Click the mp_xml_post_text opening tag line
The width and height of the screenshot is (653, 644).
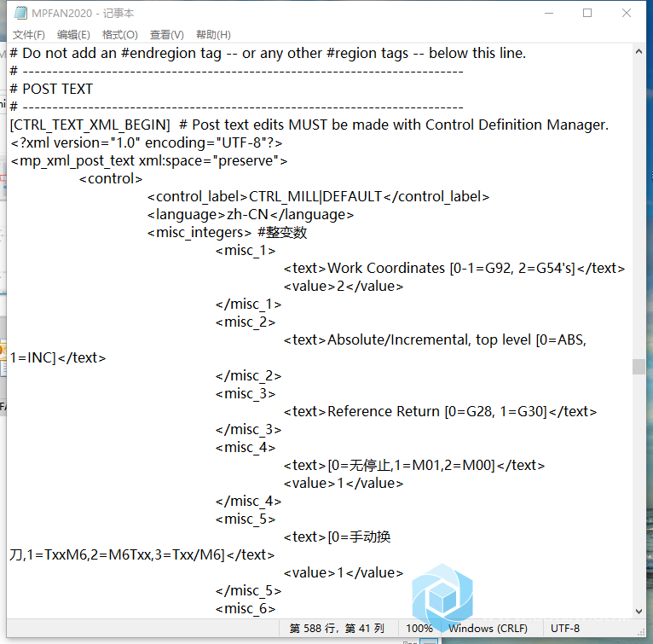148,160
